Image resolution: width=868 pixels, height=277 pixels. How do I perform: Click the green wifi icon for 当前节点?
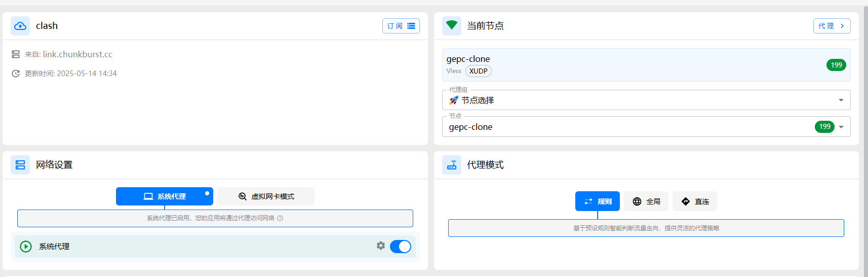tap(452, 25)
